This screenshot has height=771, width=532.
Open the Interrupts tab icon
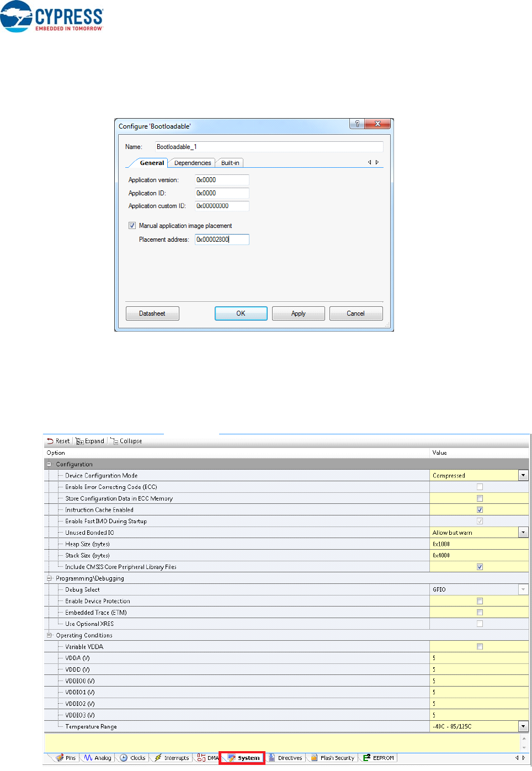tap(158, 758)
